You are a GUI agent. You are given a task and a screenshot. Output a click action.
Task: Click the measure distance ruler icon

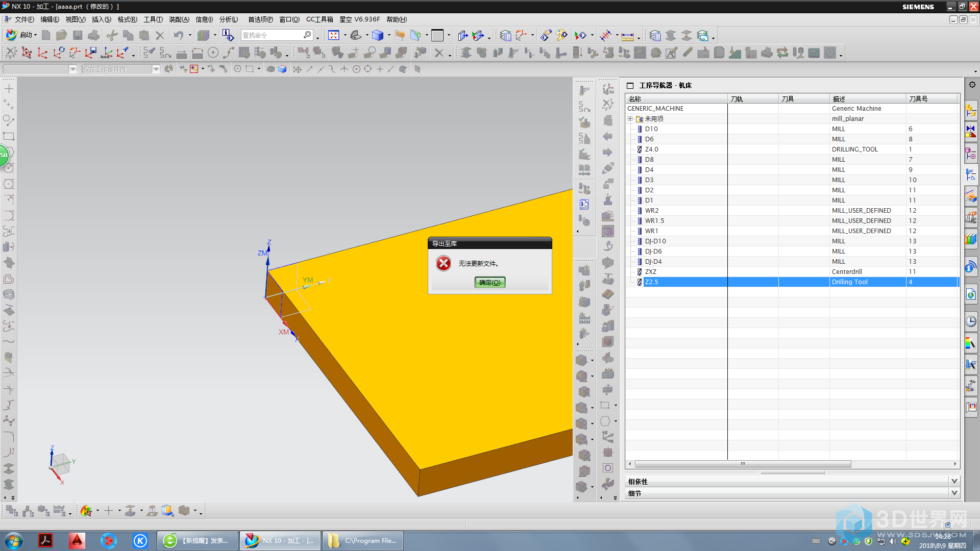point(628,36)
